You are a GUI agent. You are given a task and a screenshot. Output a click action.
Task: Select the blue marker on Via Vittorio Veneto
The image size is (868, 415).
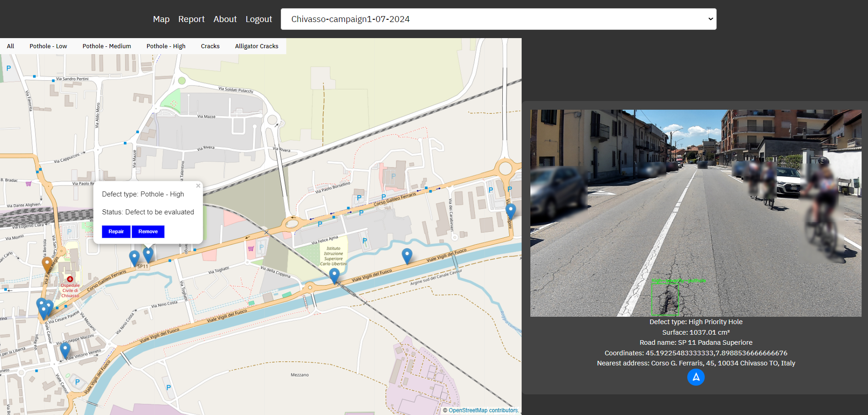pos(65,350)
